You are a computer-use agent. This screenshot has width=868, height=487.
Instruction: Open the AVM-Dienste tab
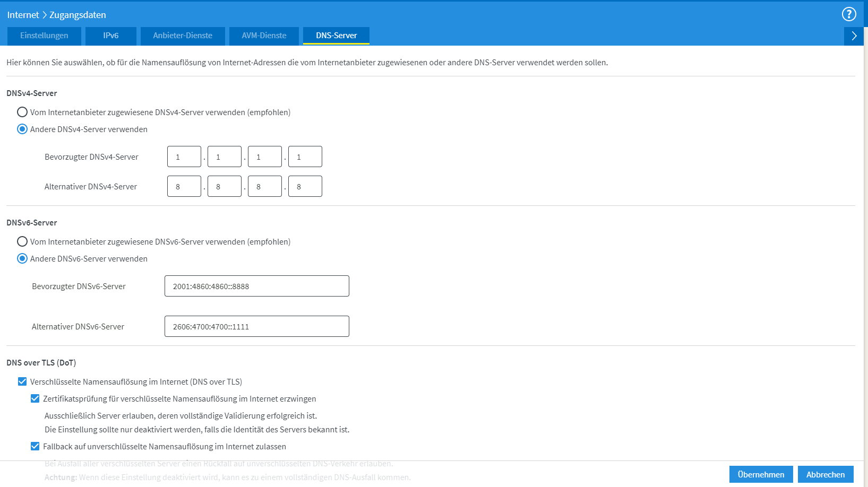pos(264,36)
